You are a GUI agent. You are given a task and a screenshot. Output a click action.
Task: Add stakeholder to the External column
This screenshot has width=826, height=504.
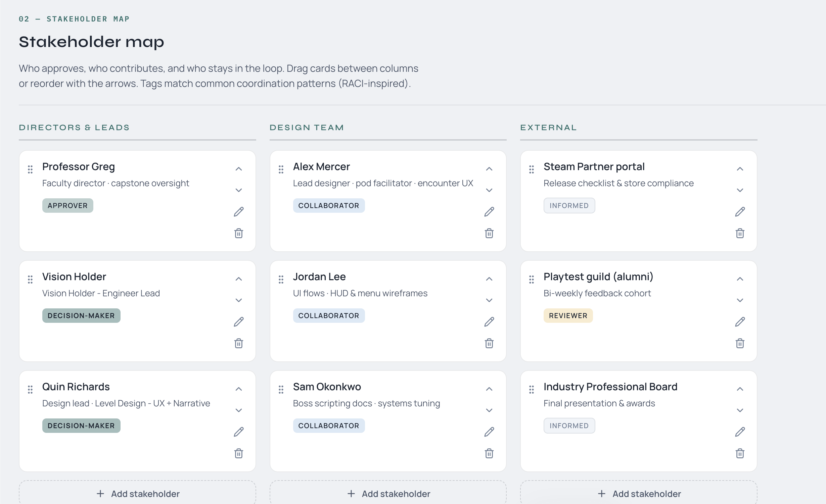pyautogui.click(x=639, y=494)
